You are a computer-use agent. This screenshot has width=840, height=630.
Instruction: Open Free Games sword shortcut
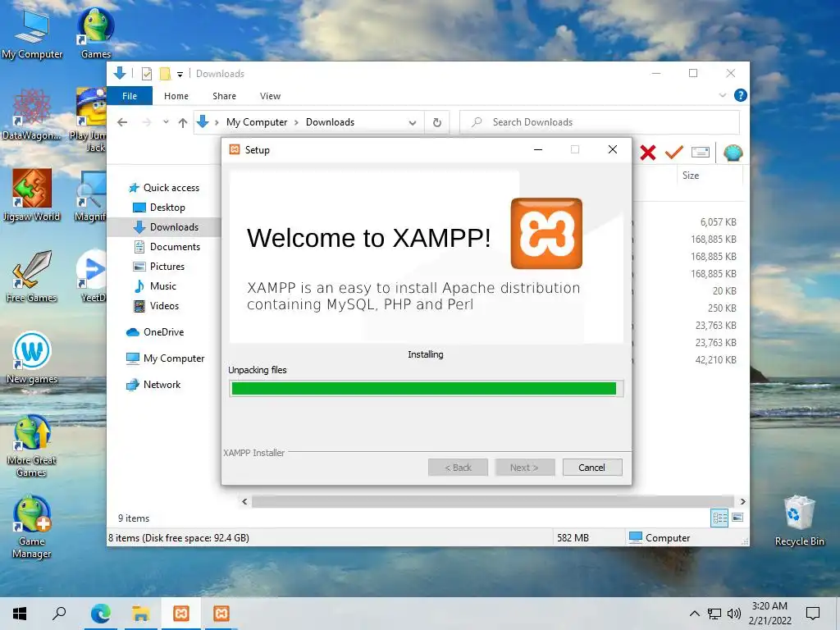click(x=32, y=277)
